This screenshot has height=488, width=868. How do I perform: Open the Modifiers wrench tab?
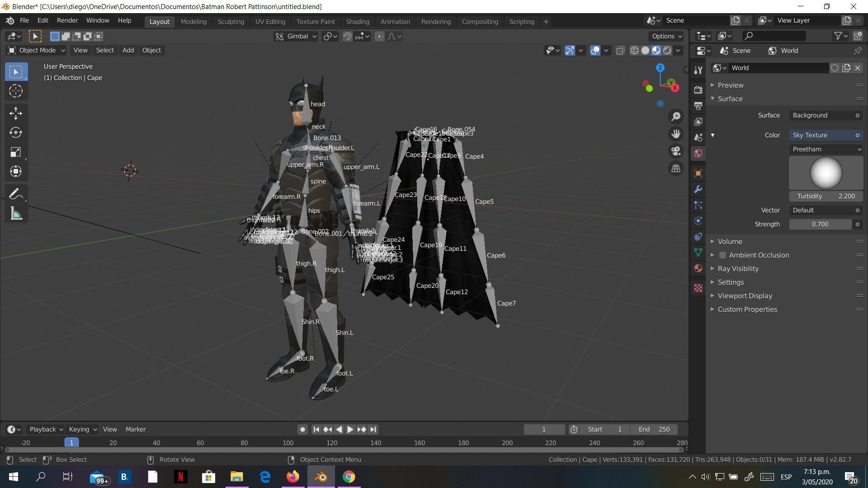pos(698,189)
